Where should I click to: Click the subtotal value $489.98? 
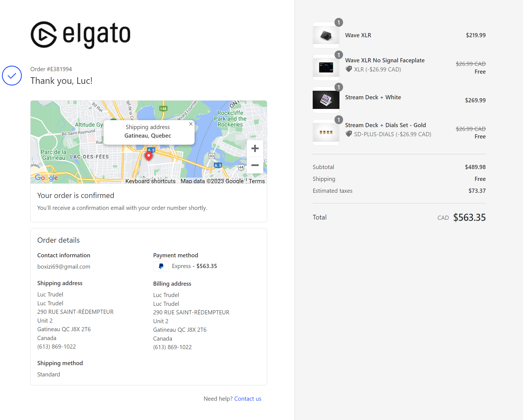click(475, 167)
